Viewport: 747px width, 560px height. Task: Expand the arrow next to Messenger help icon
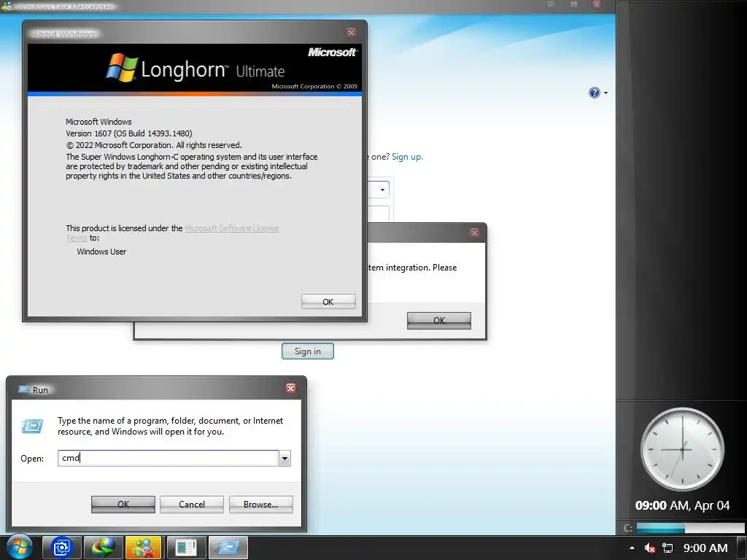pos(605,93)
